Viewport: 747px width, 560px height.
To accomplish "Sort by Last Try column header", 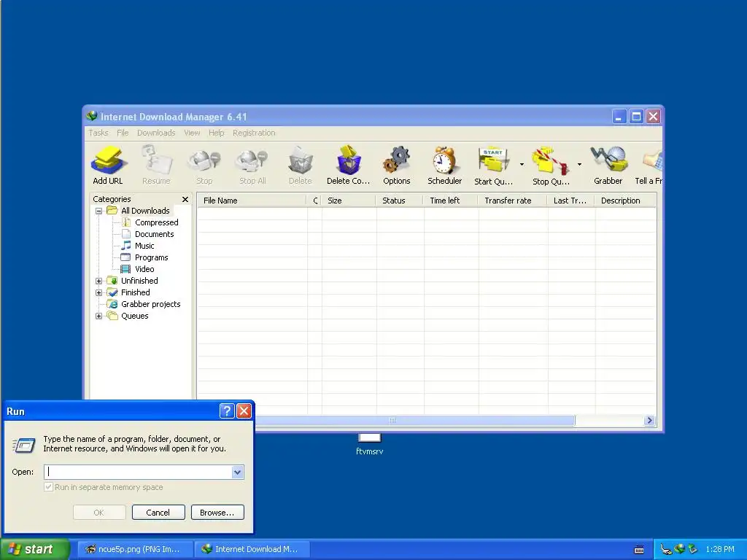I will (571, 201).
